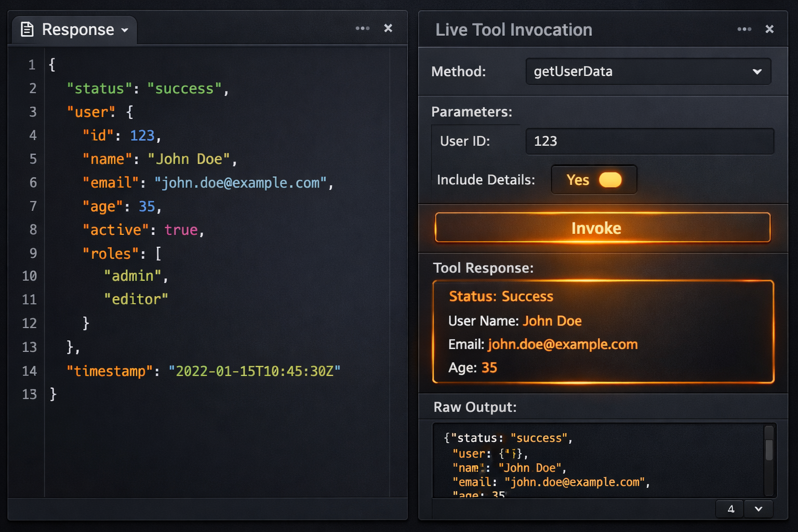The height and width of the screenshot is (532, 798).
Task: Click the Raw Output: heading
Action: tap(475, 407)
